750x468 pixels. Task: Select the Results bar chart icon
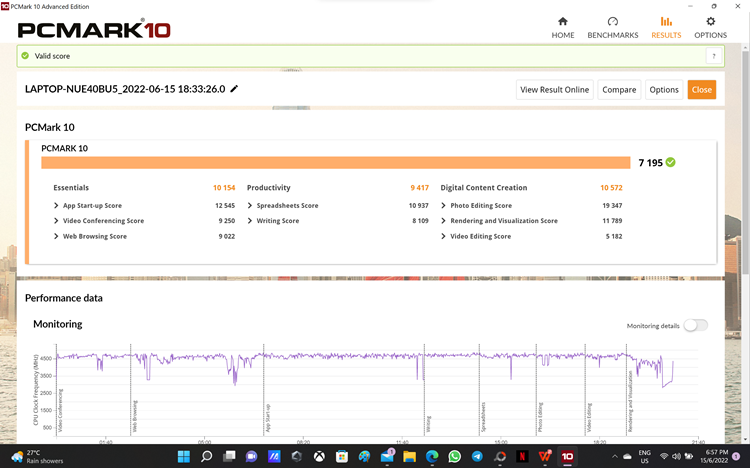666,22
